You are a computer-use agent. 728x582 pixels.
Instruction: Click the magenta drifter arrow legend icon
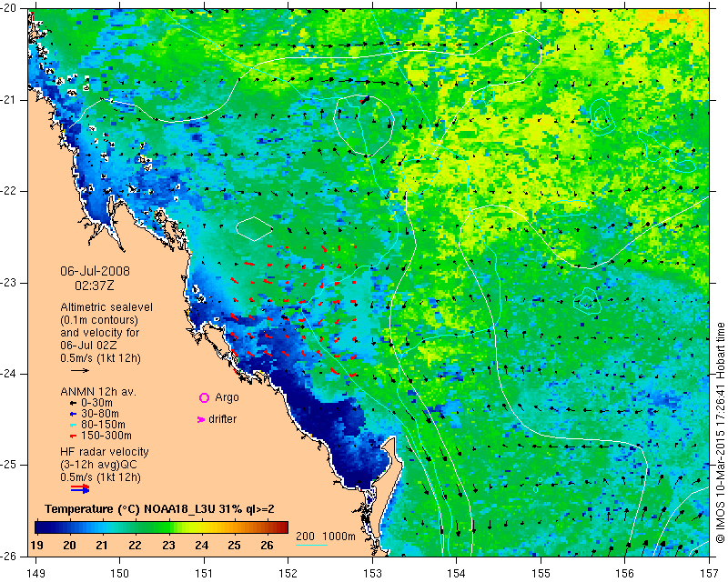pos(201,419)
